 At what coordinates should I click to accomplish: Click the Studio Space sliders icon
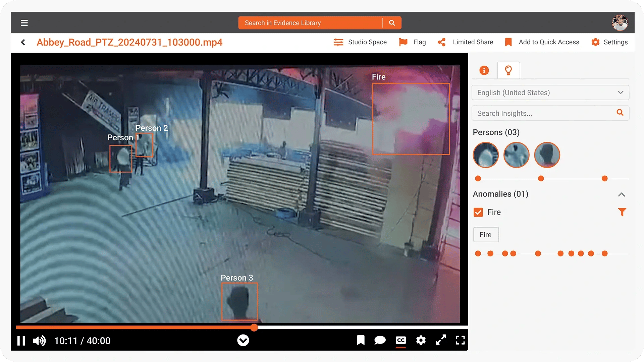338,42
